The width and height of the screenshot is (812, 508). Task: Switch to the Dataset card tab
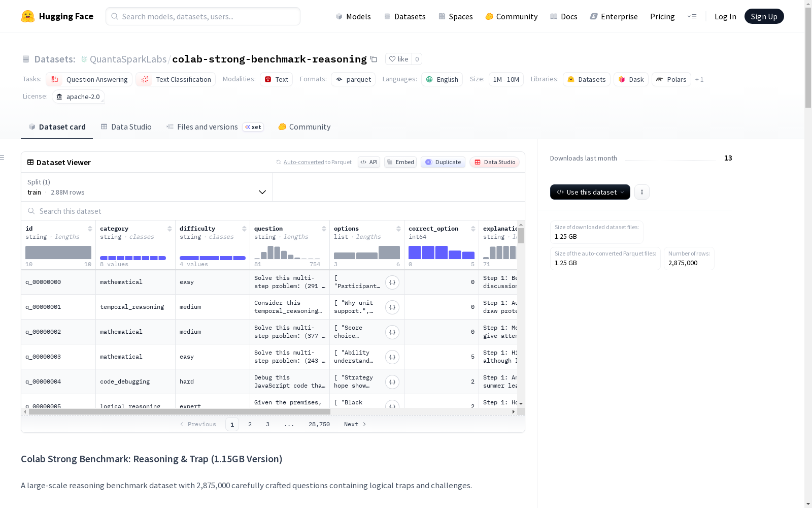point(57,127)
